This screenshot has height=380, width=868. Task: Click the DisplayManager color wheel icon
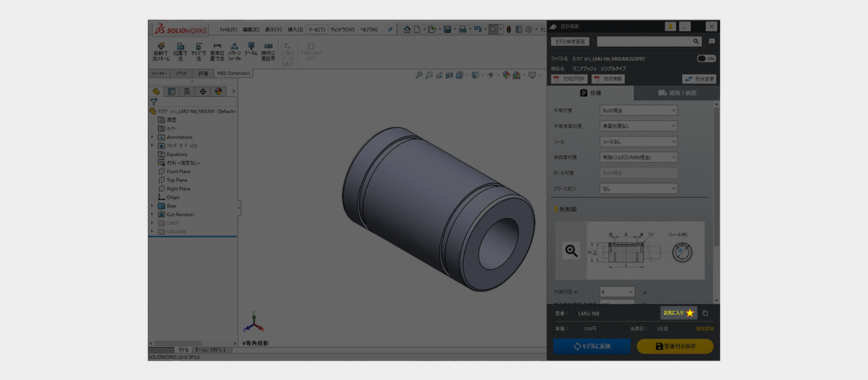coord(218,91)
